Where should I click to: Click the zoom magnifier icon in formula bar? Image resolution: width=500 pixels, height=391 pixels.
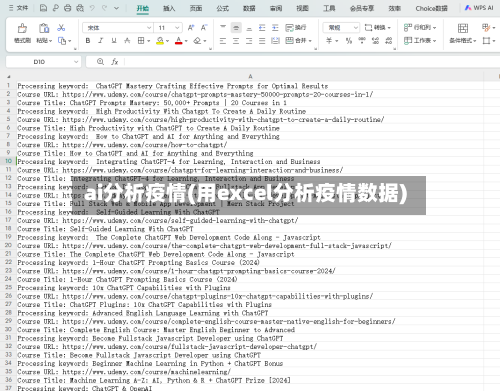click(x=100, y=62)
